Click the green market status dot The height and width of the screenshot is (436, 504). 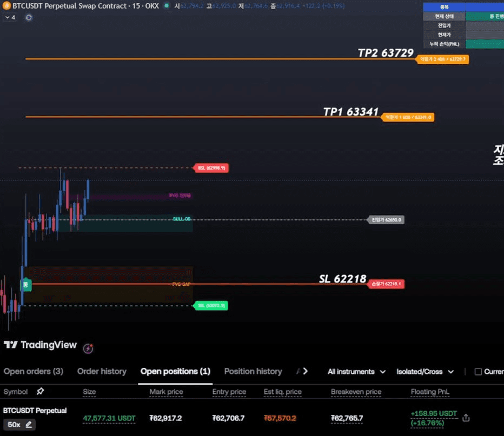click(167, 5)
